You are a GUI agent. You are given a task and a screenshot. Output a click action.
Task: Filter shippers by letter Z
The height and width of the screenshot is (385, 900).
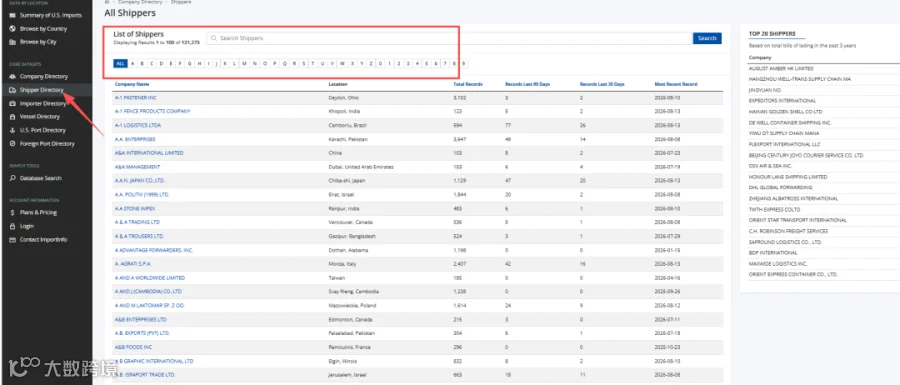[x=370, y=64]
